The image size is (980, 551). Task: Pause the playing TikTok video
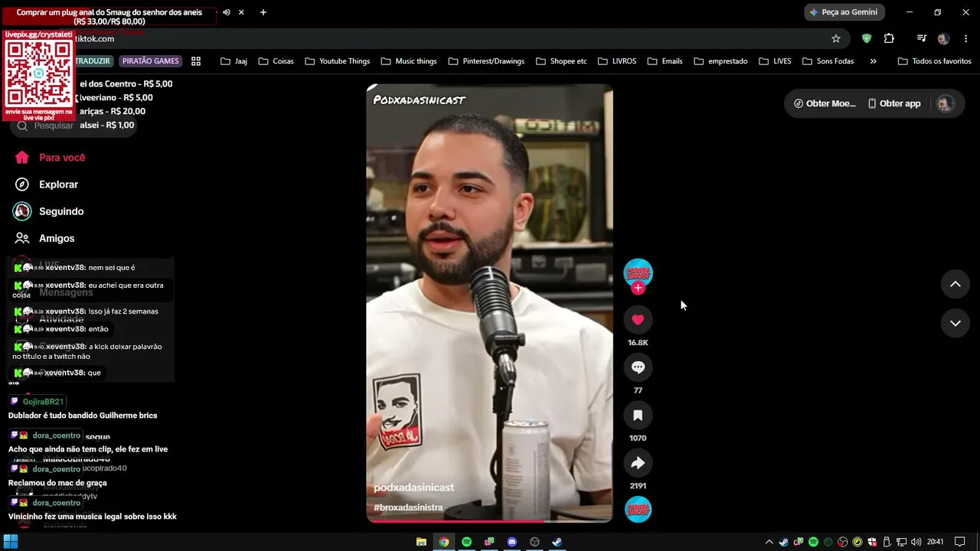point(489,303)
